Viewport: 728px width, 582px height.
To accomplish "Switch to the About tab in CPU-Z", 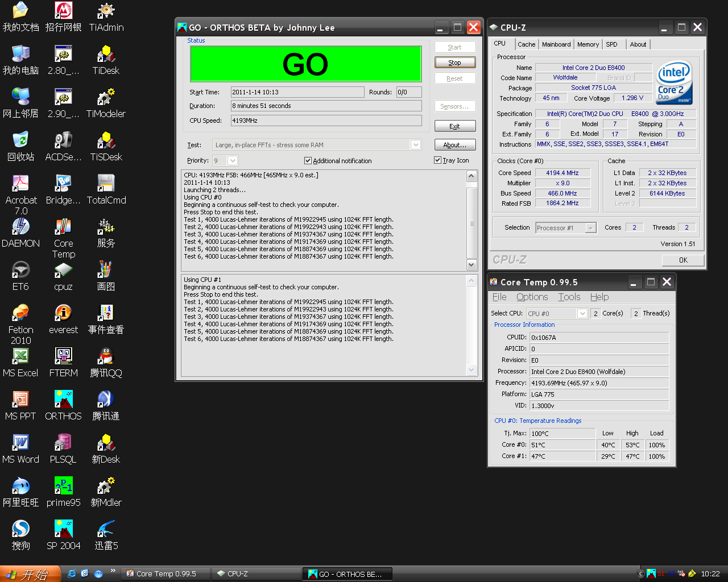I will [638, 44].
